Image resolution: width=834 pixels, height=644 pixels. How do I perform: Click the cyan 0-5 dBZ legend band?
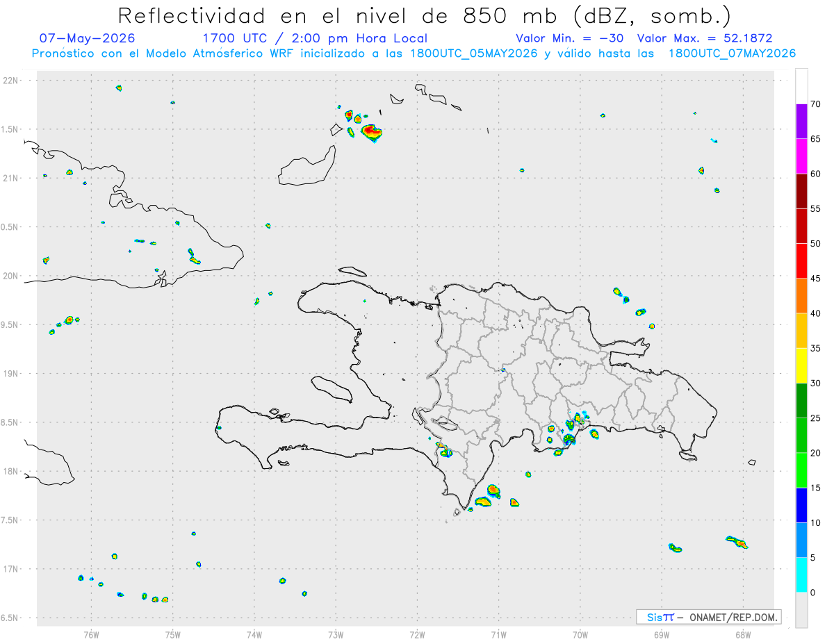click(x=801, y=575)
